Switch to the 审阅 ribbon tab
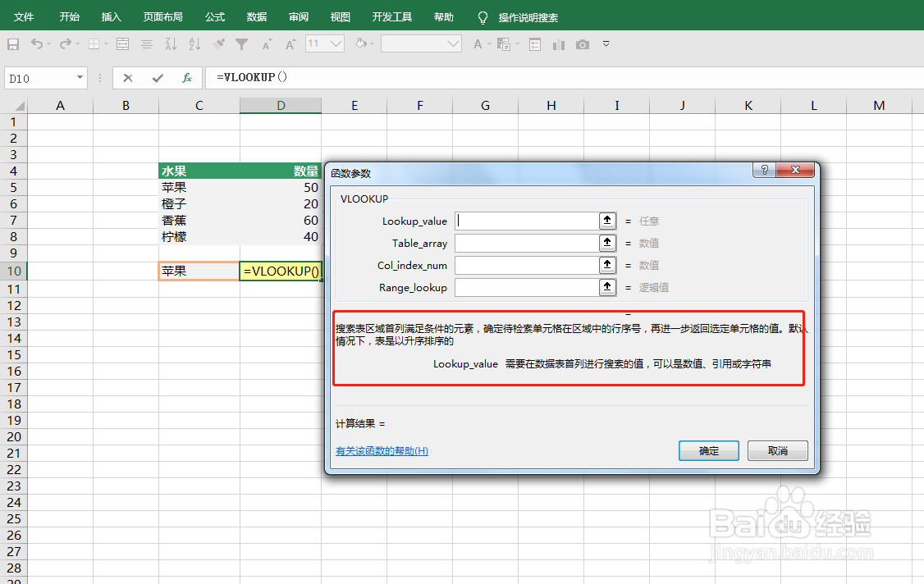The image size is (924, 584). tap(299, 17)
